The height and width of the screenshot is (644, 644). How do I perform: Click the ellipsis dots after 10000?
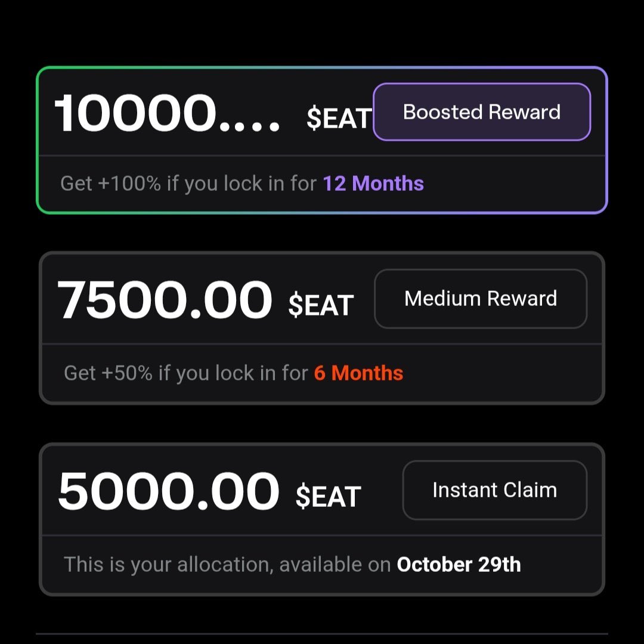pos(250,126)
